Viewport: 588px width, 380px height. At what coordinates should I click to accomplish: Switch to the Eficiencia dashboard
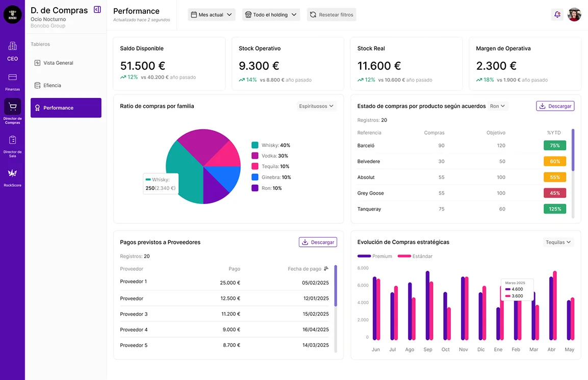pos(52,85)
